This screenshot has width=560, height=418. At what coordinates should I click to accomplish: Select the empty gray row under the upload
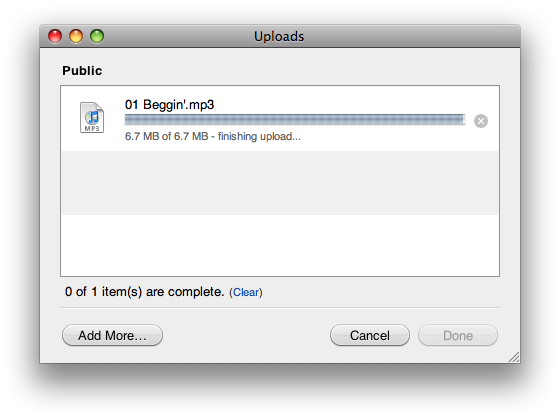coord(280,183)
